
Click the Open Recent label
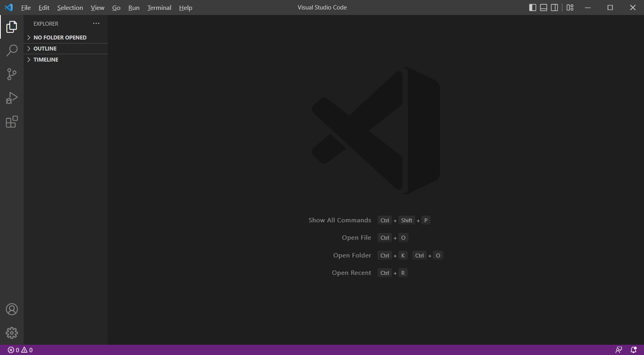352,273
